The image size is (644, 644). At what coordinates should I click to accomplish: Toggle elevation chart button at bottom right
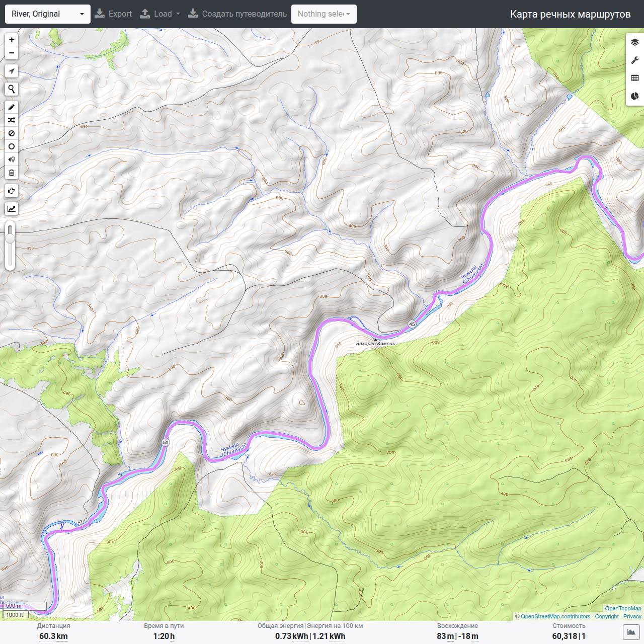631,632
